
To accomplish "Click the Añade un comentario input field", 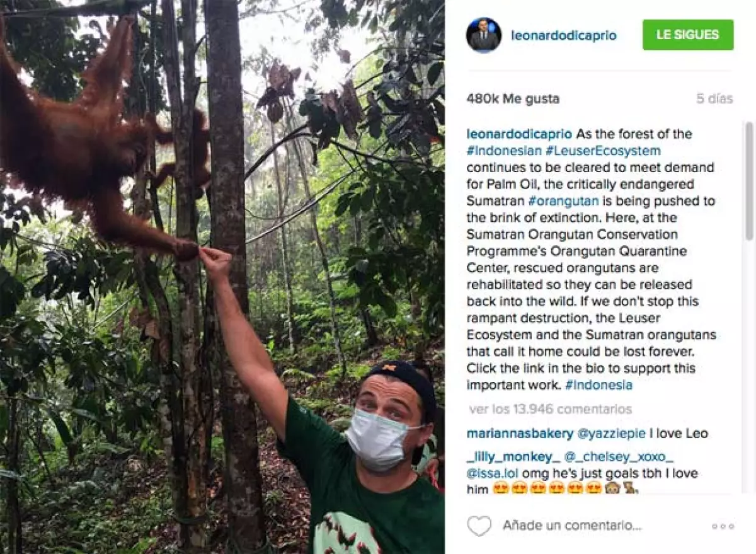I will tap(572, 526).
